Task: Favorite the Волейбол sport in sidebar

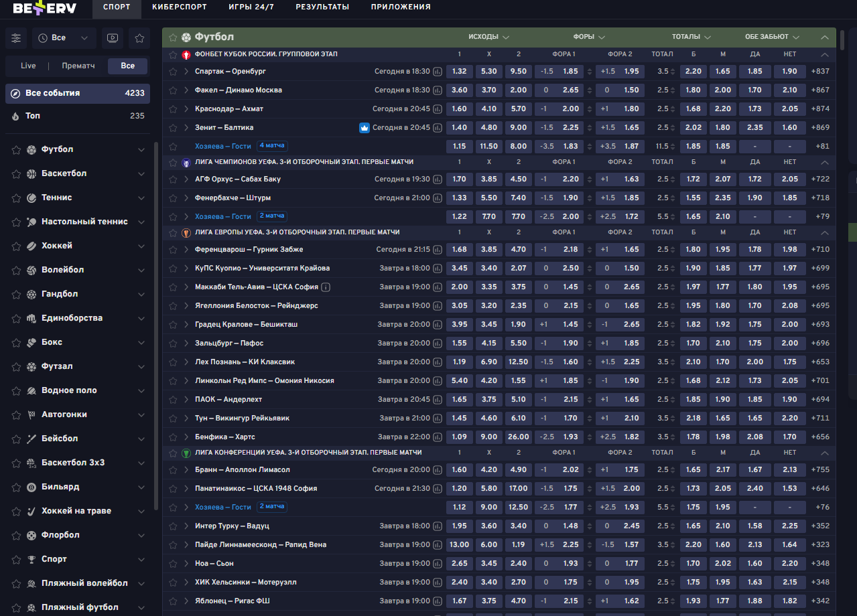Action: [16, 270]
